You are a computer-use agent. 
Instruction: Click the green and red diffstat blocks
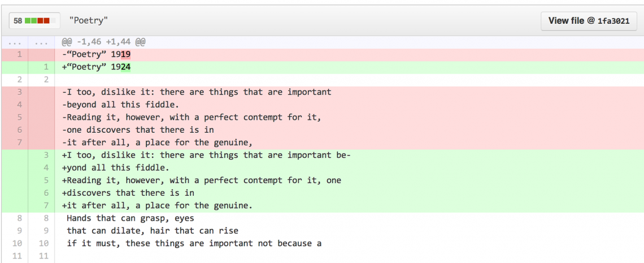coord(37,21)
